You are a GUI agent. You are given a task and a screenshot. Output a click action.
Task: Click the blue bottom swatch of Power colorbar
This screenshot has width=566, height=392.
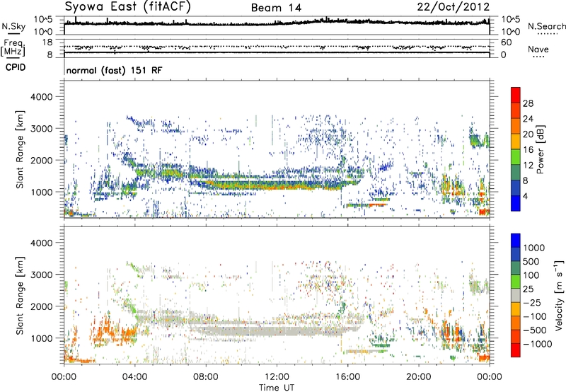516,203
